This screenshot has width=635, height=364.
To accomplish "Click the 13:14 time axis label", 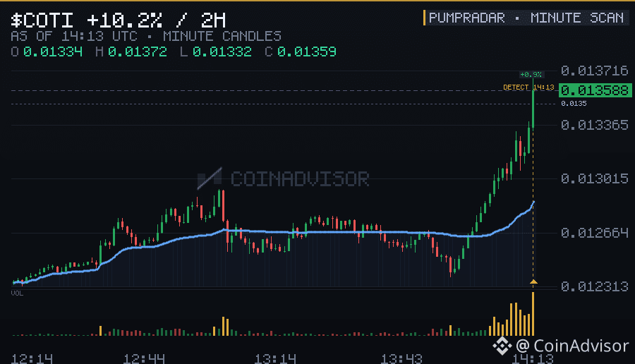I will click(275, 359).
